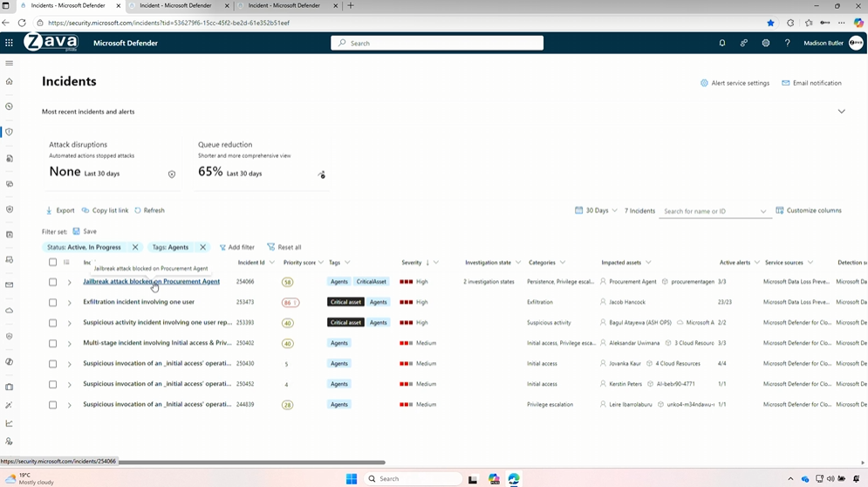Check the Exfiltration incident row checkbox
Viewport: 868px width, 487px height.
pyautogui.click(x=52, y=303)
